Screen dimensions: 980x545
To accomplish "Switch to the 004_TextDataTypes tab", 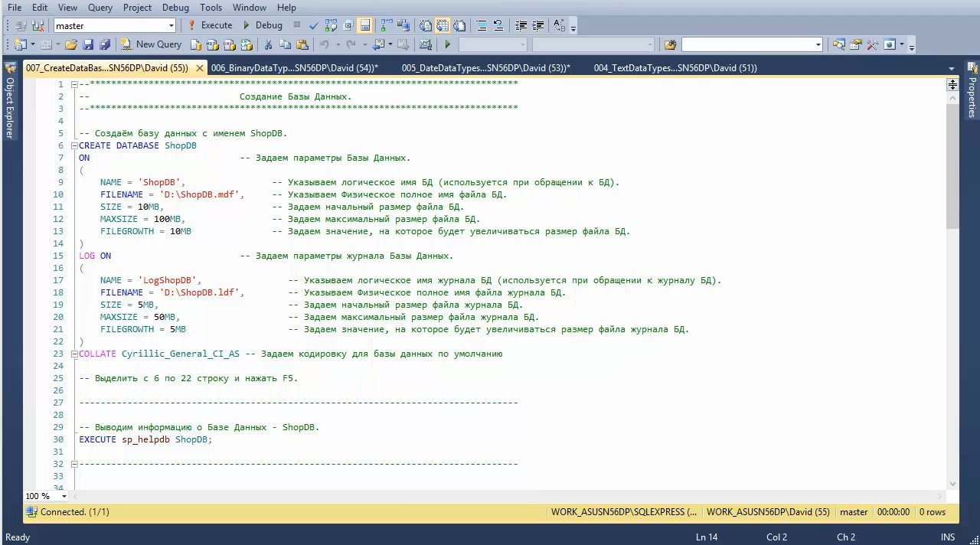I will [x=675, y=67].
